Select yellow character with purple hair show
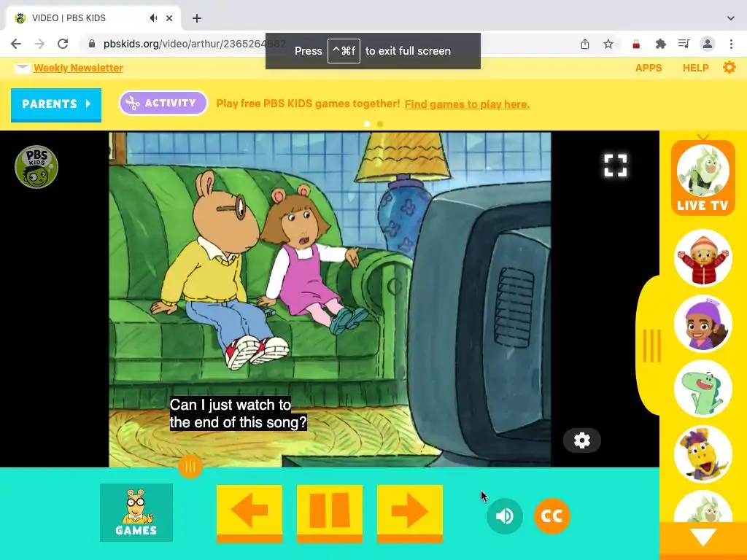Image resolution: width=747 pixels, height=560 pixels. [703, 454]
